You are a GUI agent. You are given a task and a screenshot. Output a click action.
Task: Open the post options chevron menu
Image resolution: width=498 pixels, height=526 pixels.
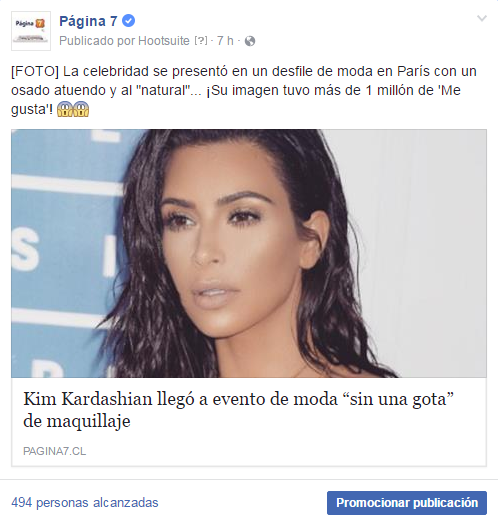(482, 18)
